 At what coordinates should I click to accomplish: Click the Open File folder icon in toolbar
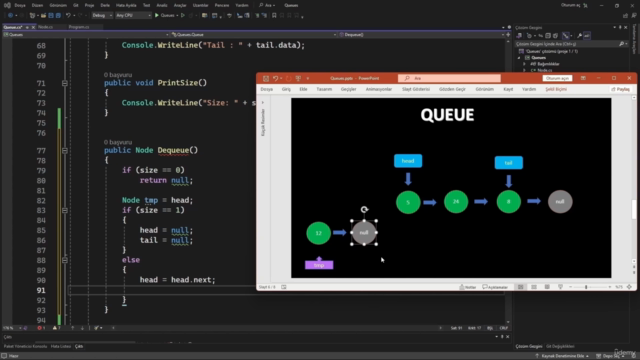tap(43, 16)
